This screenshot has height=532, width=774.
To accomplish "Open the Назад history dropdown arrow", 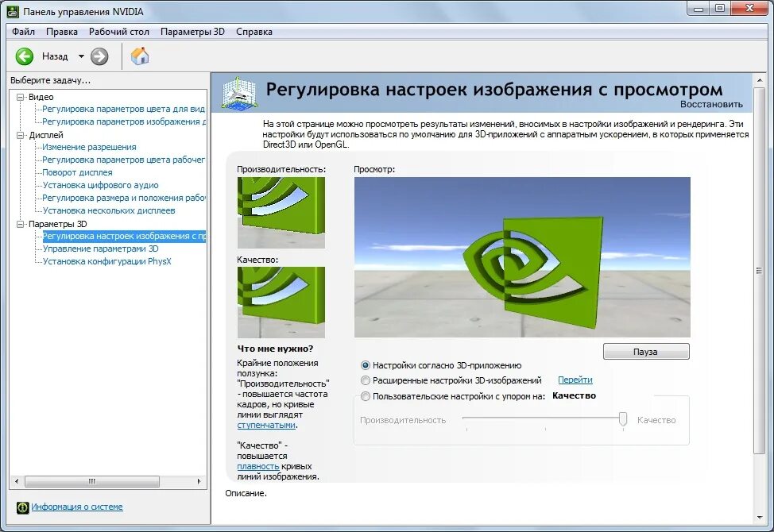I will pyautogui.click(x=81, y=56).
